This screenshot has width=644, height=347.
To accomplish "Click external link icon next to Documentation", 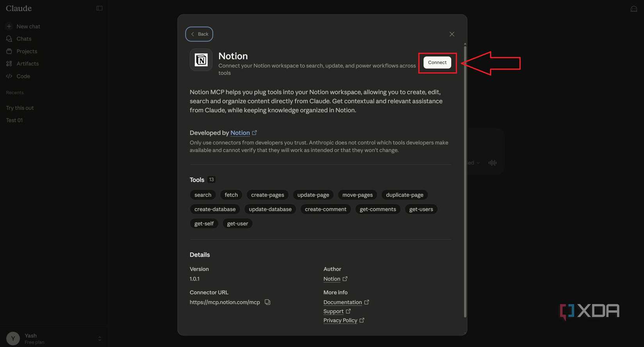I will coord(366,302).
